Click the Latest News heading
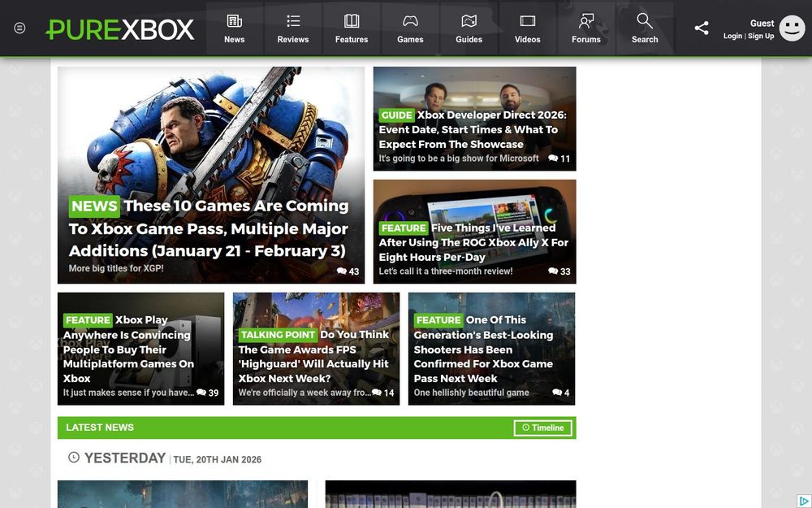This screenshot has width=812, height=508. [100, 428]
